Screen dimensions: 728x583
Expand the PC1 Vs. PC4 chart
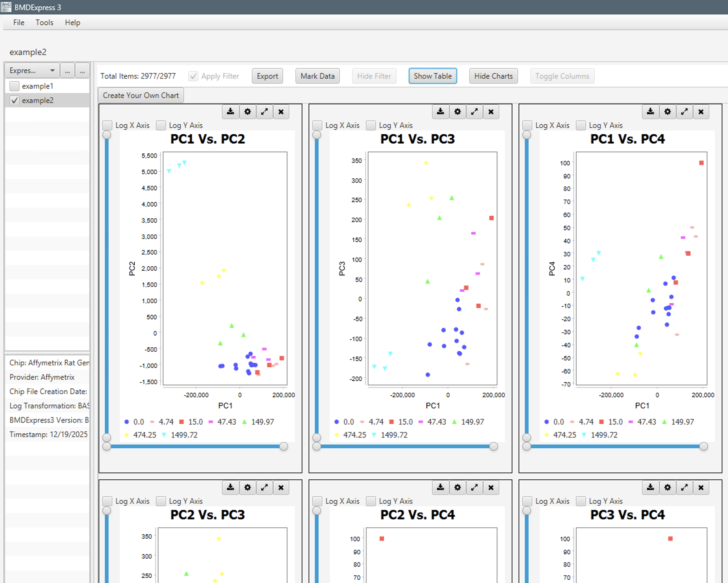click(x=684, y=112)
